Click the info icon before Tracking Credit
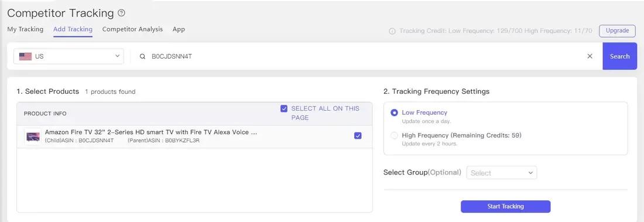This screenshot has height=222, width=644. [x=392, y=31]
